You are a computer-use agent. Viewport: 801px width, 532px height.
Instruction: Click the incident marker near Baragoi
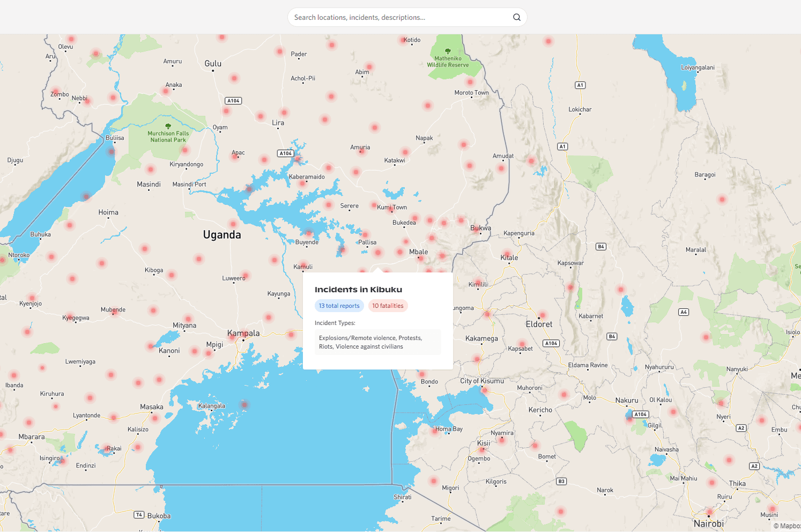pyautogui.click(x=722, y=199)
